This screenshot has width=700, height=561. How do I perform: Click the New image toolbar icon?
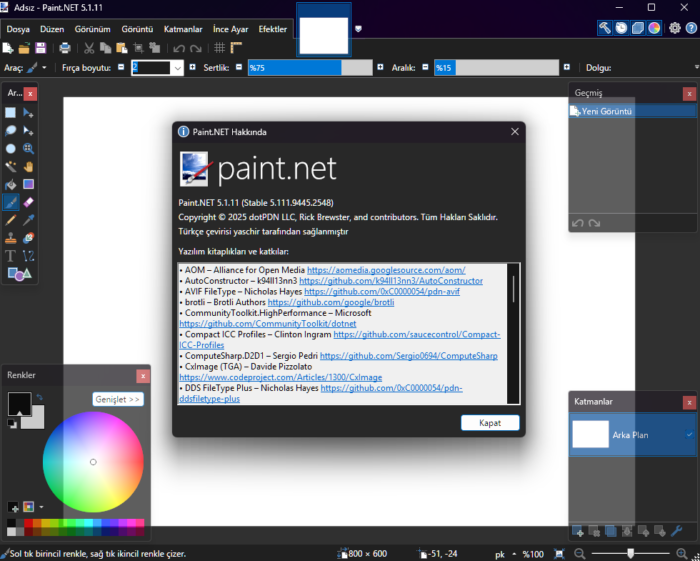point(8,48)
